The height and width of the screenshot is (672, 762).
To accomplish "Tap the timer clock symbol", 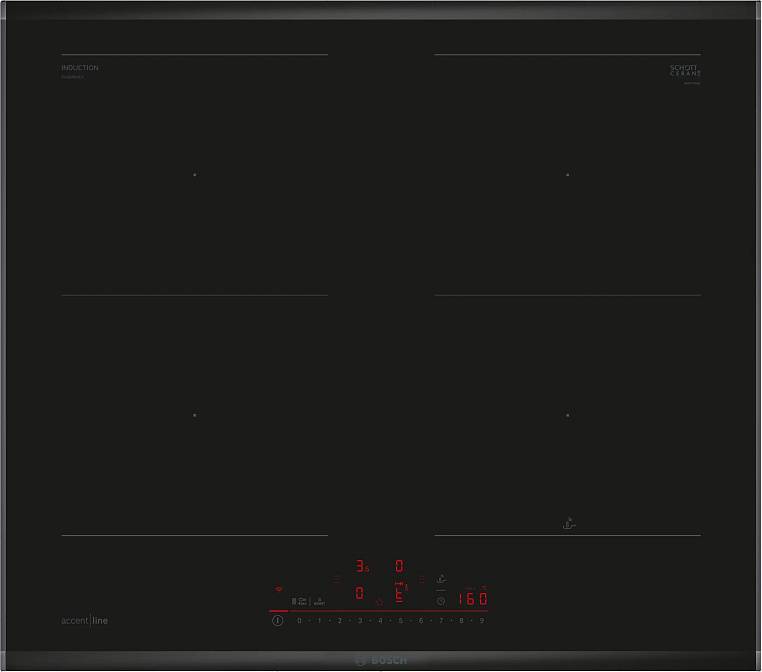I will (441, 602).
